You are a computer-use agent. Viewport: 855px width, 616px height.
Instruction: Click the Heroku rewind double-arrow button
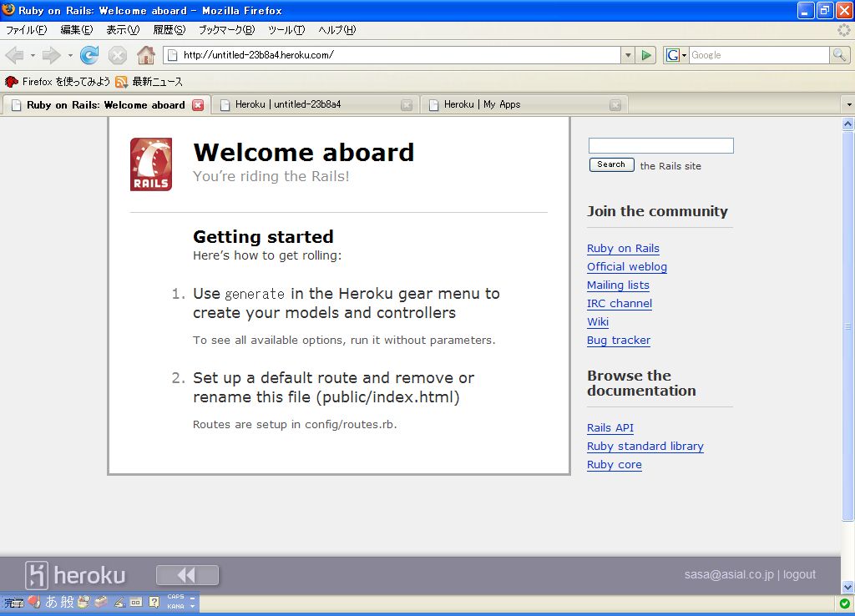tap(187, 575)
